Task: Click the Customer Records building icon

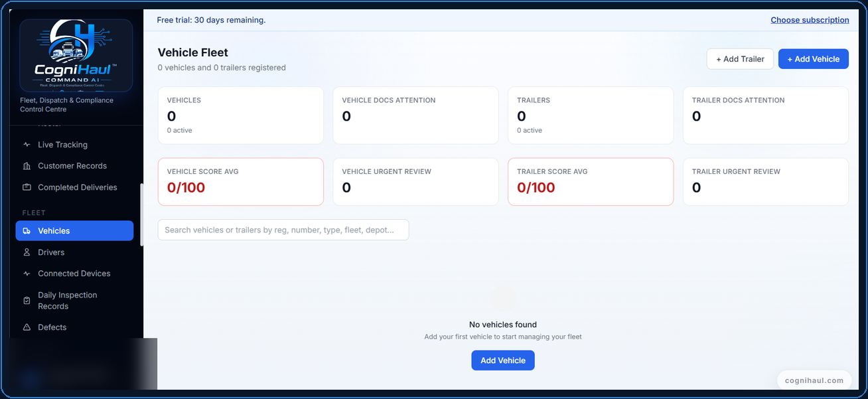Action: [27, 166]
